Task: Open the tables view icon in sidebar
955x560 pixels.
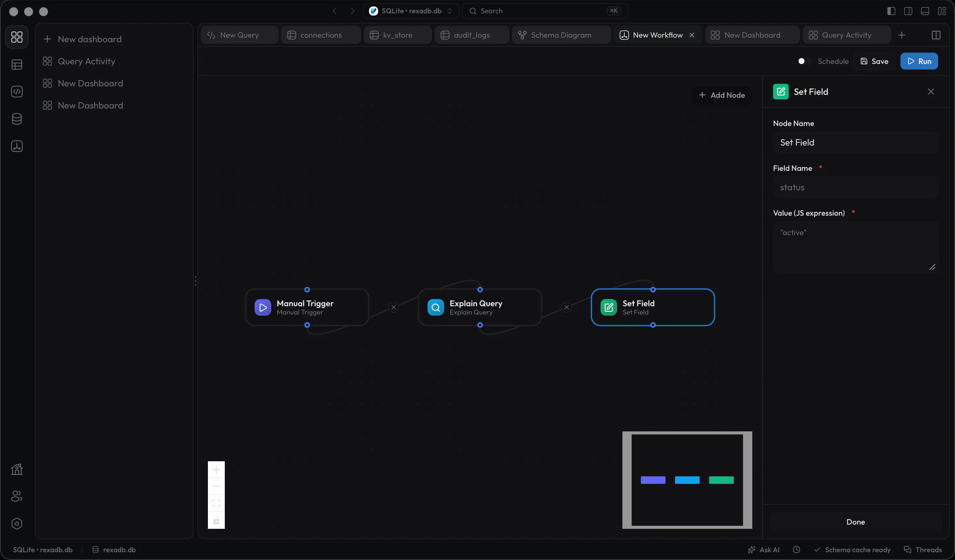Action: (17, 64)
